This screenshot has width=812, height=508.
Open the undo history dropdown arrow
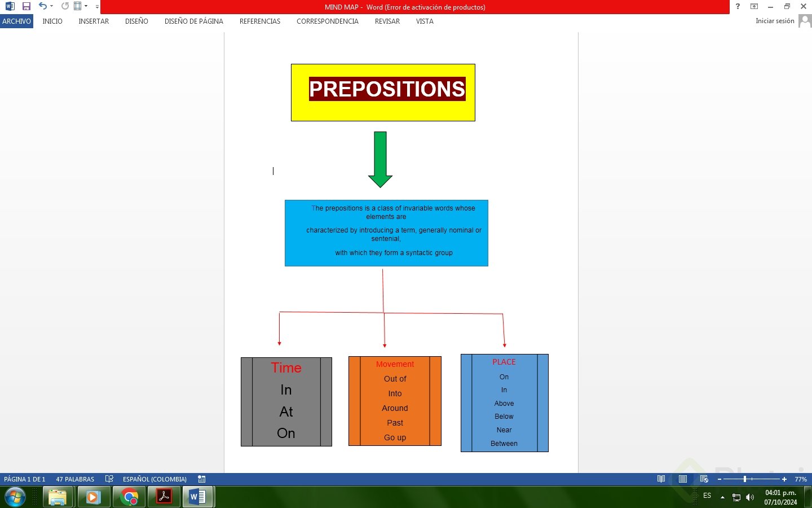click(x=51, y=6)
